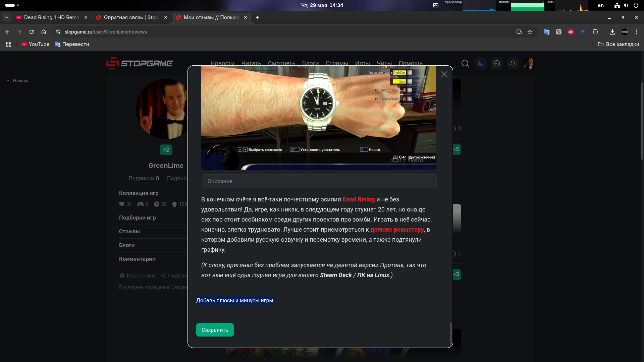Open notifications bell

pos(513,63)
